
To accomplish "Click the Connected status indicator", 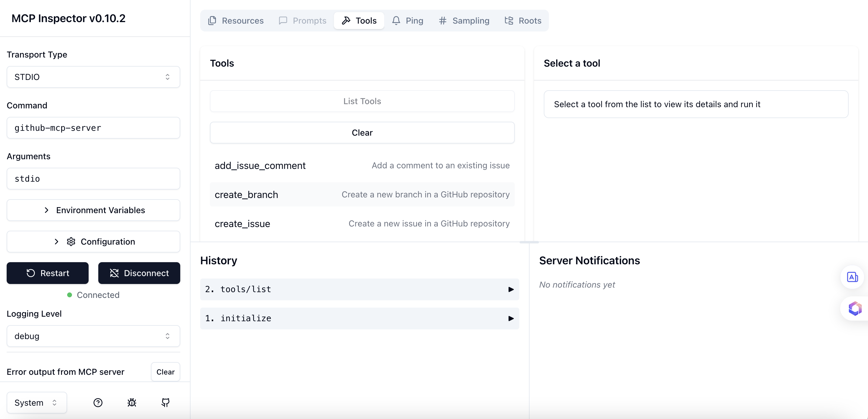I will [x=93, y=295].
